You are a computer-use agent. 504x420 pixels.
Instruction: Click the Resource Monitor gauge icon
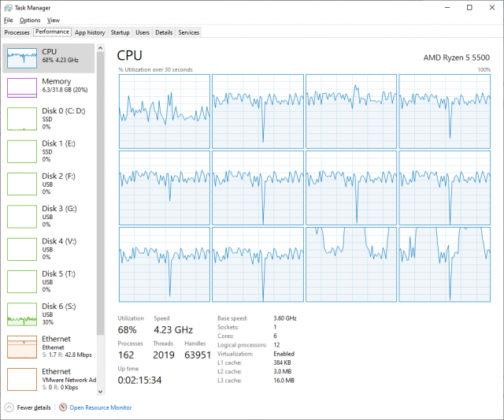(63, 407)
